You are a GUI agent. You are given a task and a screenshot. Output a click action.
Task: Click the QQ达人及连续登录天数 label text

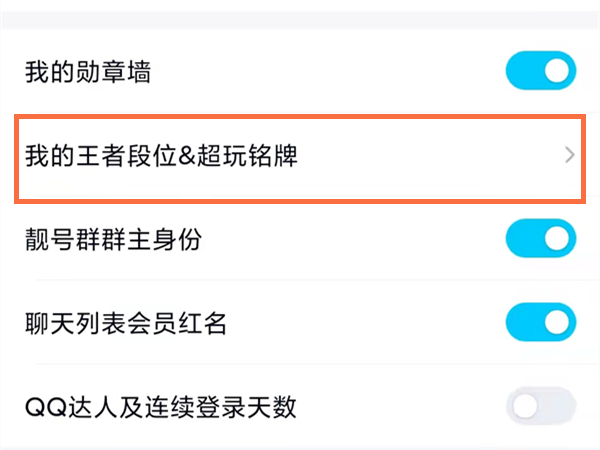(160, 407)
